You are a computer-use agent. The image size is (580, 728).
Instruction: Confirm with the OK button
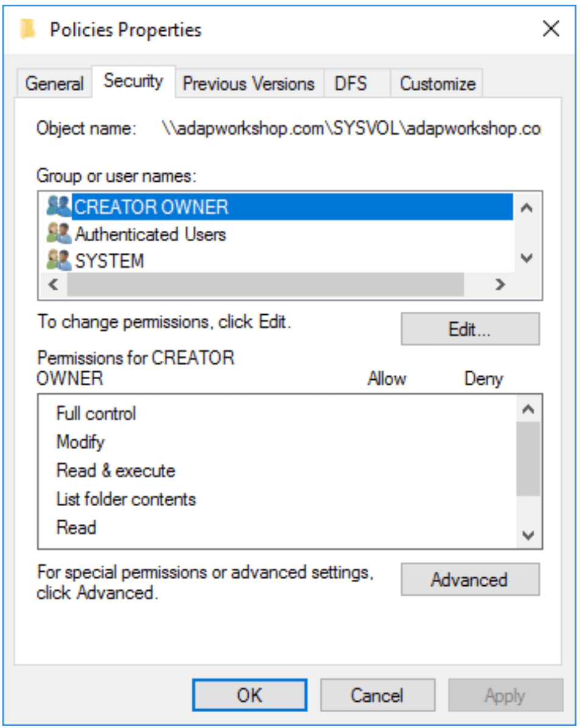[249, 695]
